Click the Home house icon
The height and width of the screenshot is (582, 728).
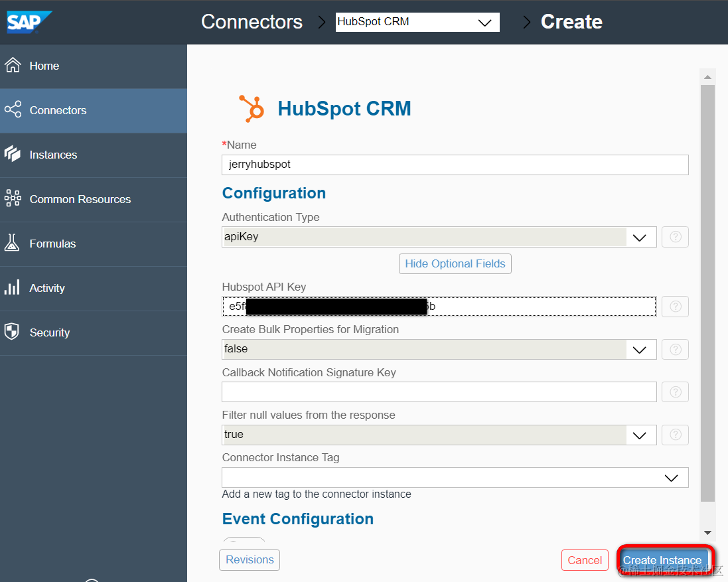(13, 65)
